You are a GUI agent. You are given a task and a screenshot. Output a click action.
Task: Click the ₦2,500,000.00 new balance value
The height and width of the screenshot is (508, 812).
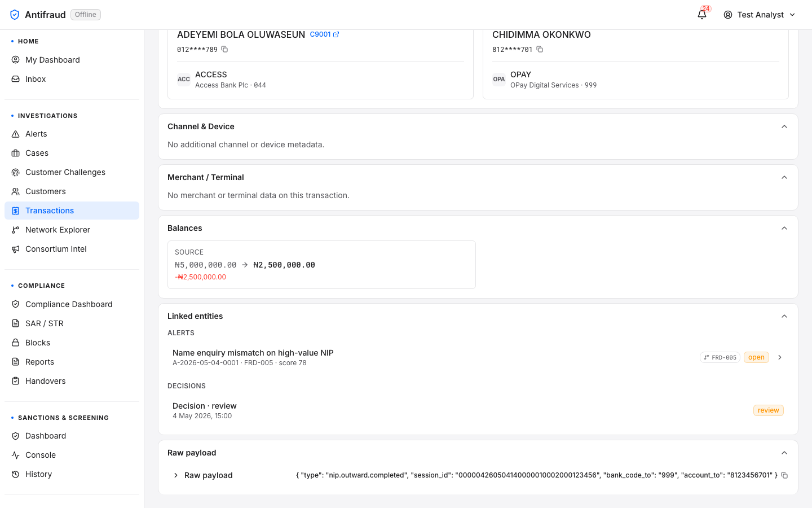coord(284,265)
